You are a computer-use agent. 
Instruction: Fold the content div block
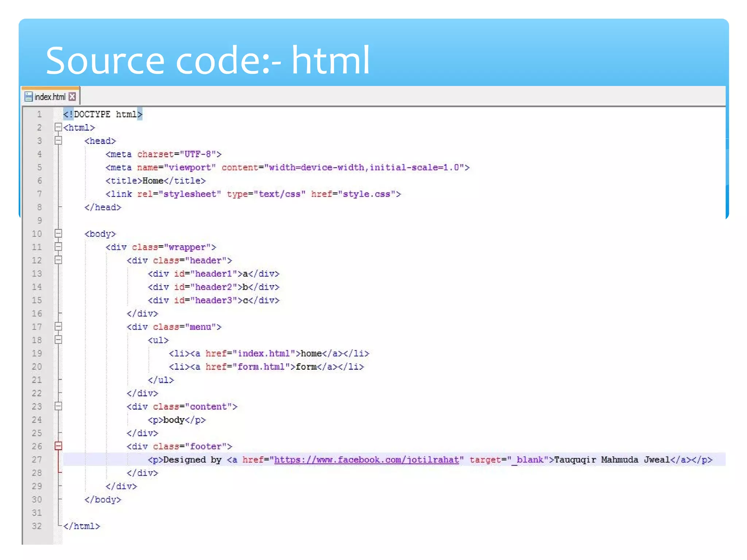(58, 406)
